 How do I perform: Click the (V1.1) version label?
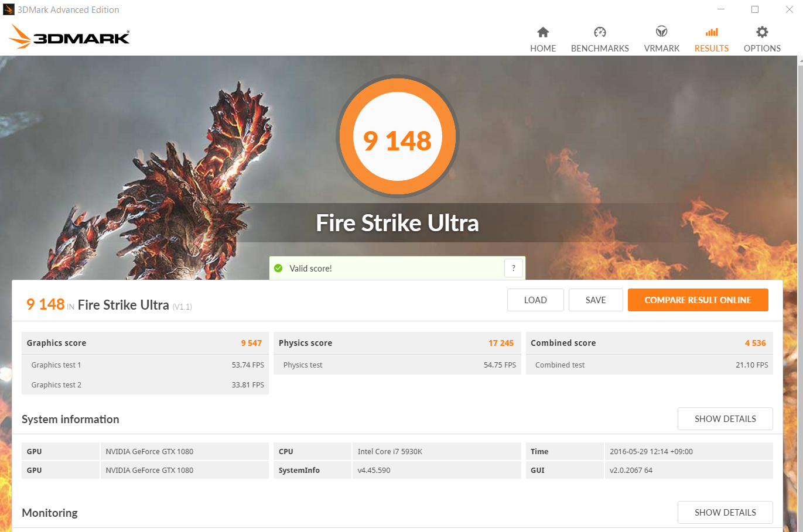click(x=182, y=307)
